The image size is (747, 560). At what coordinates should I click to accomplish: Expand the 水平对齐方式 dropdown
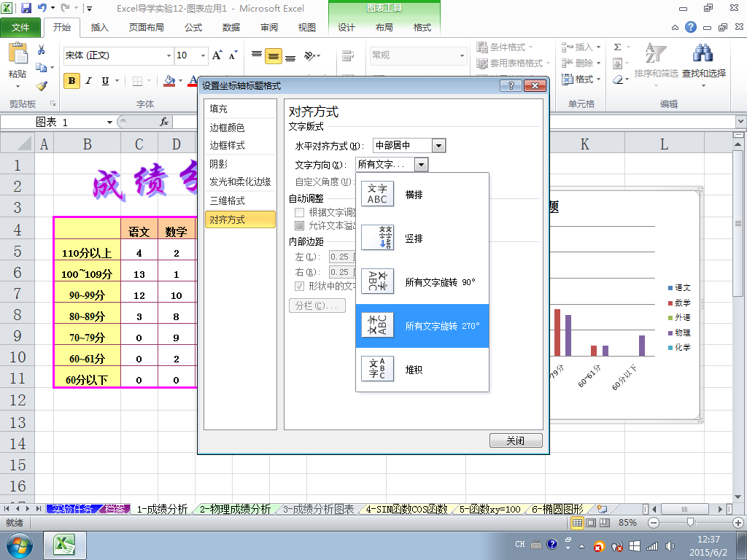(438, 146)
